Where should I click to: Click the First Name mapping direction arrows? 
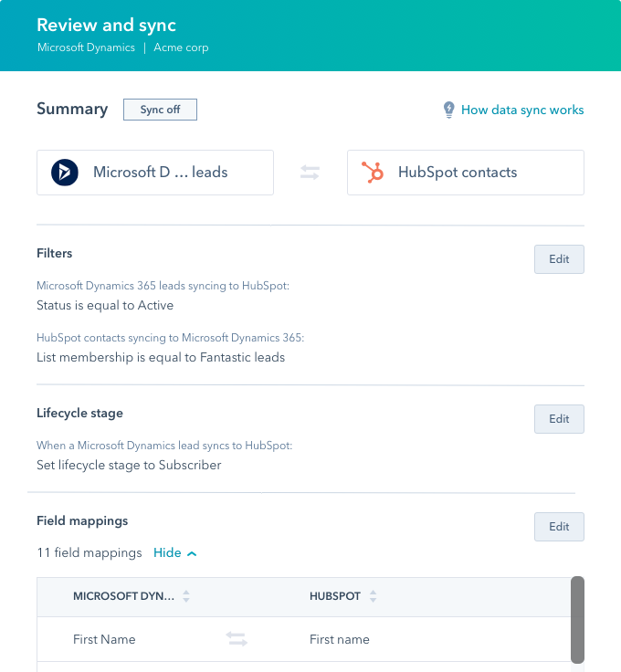pyautogui.click(x=237, y=638)
